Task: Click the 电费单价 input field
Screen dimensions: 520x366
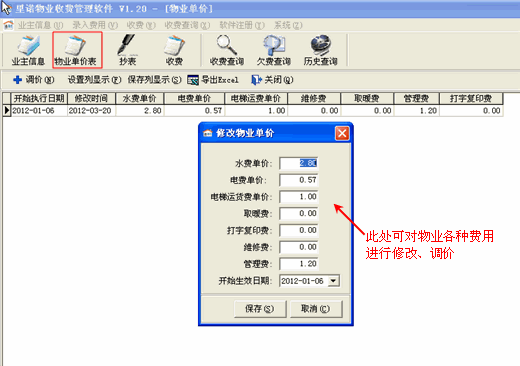Action: pos(299,180)
